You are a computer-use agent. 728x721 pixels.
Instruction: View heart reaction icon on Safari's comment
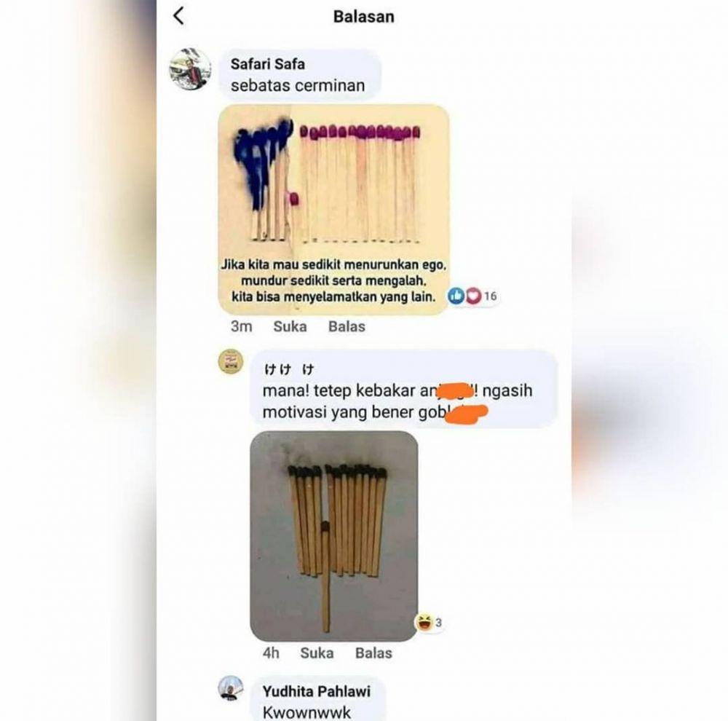(x=472, y=296)
